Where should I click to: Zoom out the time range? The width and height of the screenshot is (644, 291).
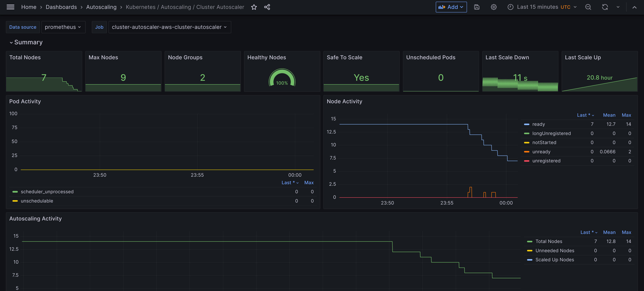pos(588,7)
